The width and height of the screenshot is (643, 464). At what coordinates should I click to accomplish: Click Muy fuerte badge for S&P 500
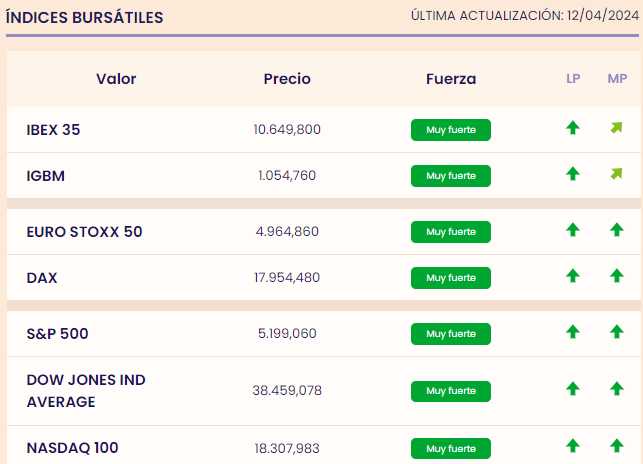point(450,333)
